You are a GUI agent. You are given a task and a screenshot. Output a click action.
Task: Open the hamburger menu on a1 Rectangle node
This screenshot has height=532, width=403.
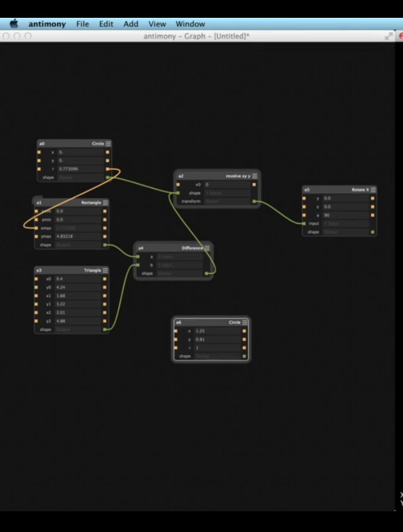click(105, 203)
